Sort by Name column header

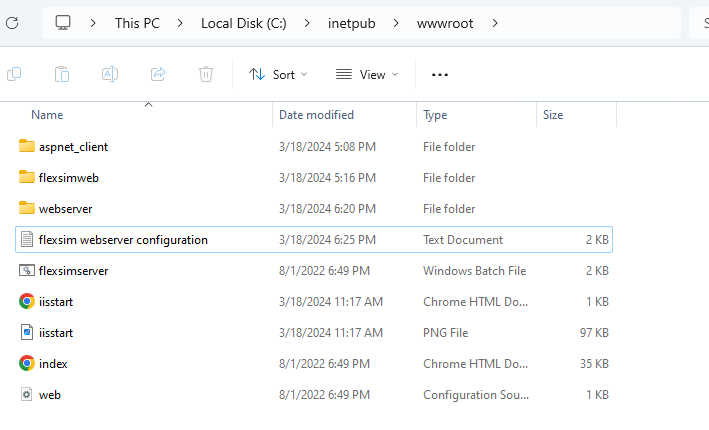(47, 115)
